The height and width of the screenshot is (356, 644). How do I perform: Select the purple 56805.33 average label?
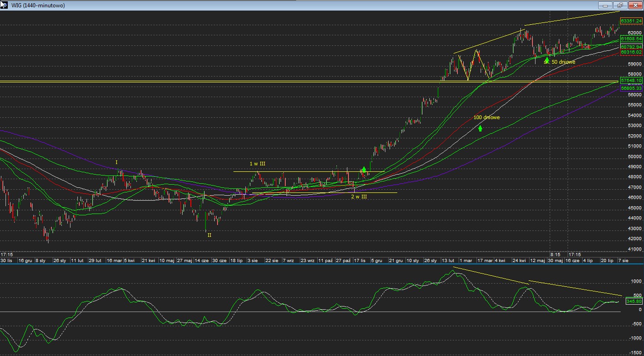click(631, 88)
